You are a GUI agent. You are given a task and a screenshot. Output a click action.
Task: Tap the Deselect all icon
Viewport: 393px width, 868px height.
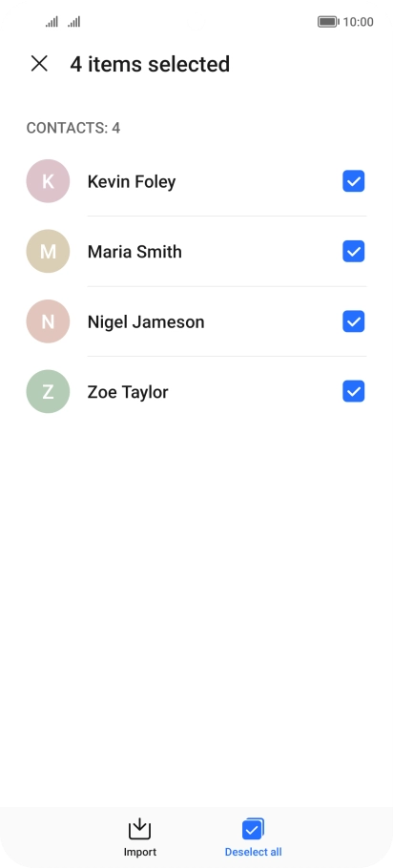click(253, 829)
